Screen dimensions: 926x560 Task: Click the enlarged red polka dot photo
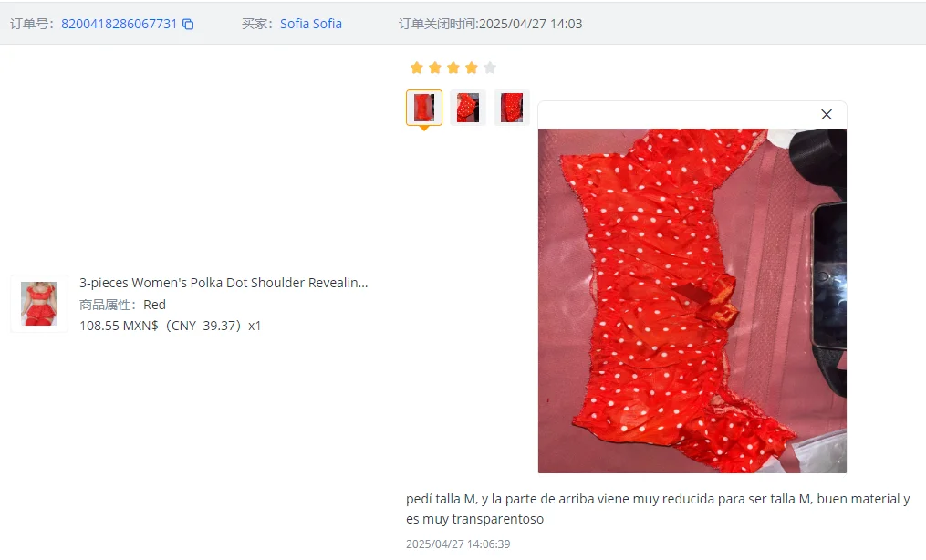(692, 301)
